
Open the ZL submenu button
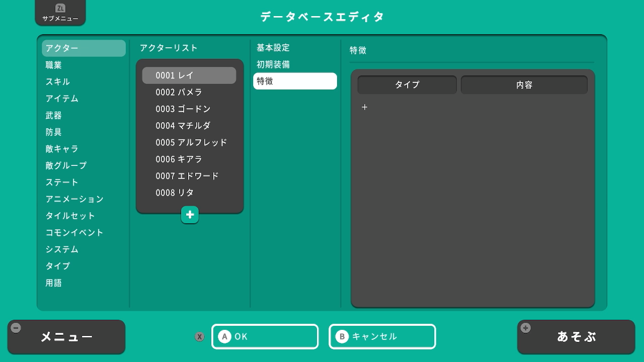[x=60, y=13]
